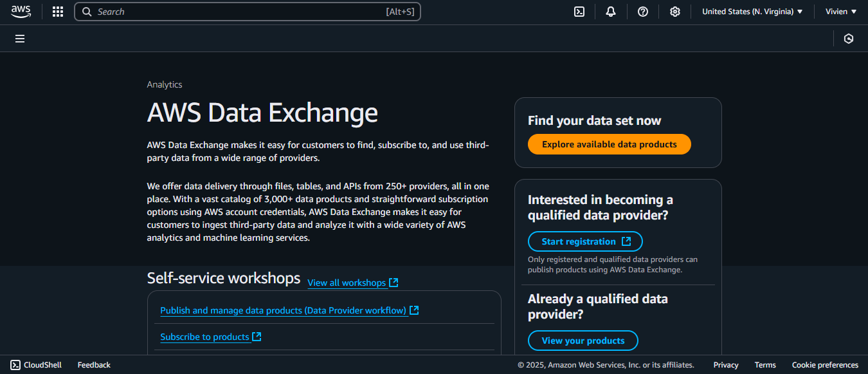
Task: Click the CloudShell icon in the footer
Action: (x=15, y=365)
